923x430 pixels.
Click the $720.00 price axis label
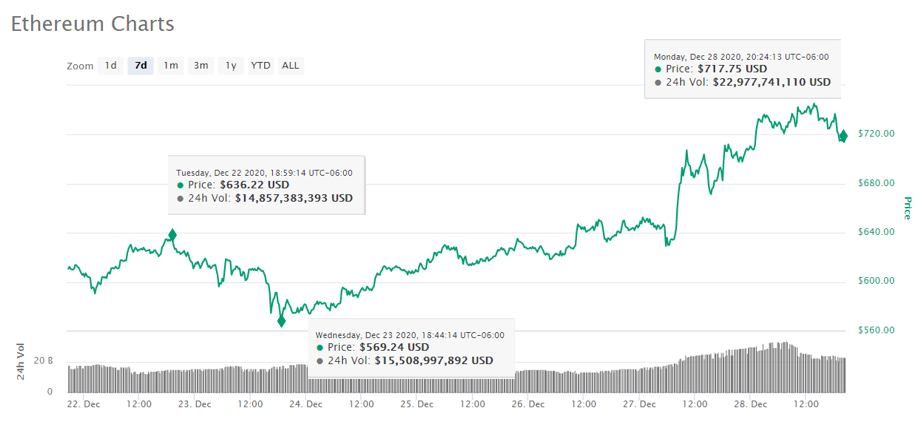(x=876, y=134)
